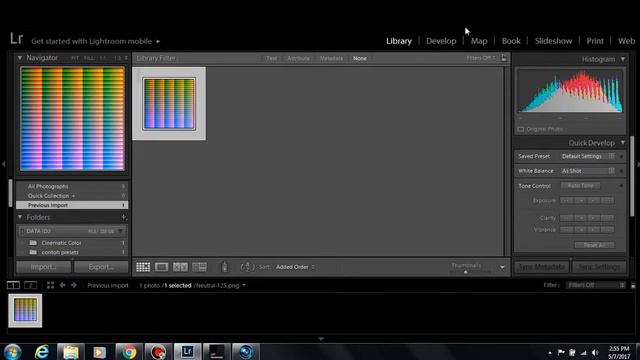Click the Windows Start button
640x360 pixels.
point(12,352)
